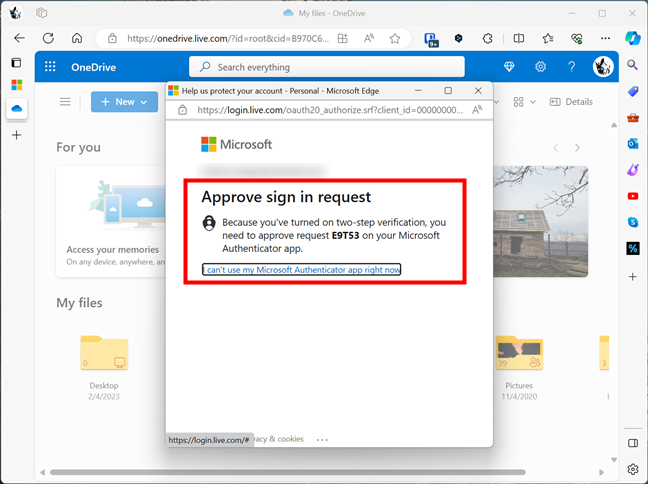Open Browser essentials heart icon

[577, 38]
